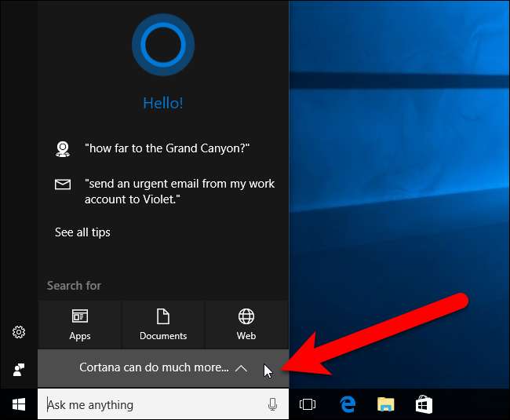Click the "See all tips" link
510x420 pixels.
click(82, 232)
